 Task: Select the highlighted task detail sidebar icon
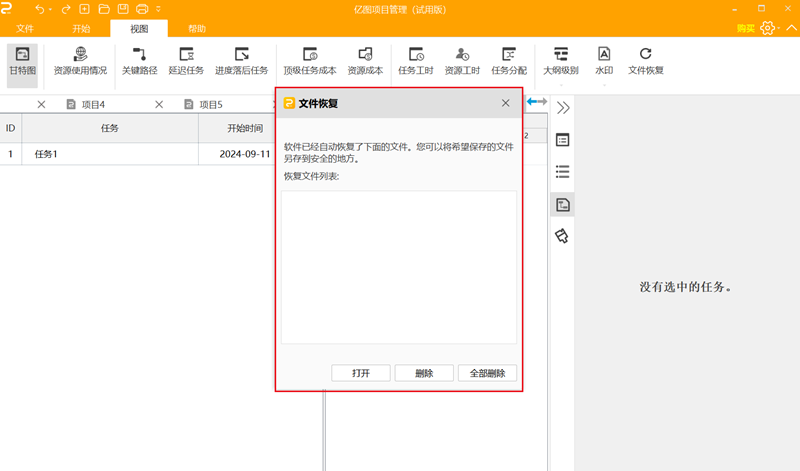(x=562, y=205)
